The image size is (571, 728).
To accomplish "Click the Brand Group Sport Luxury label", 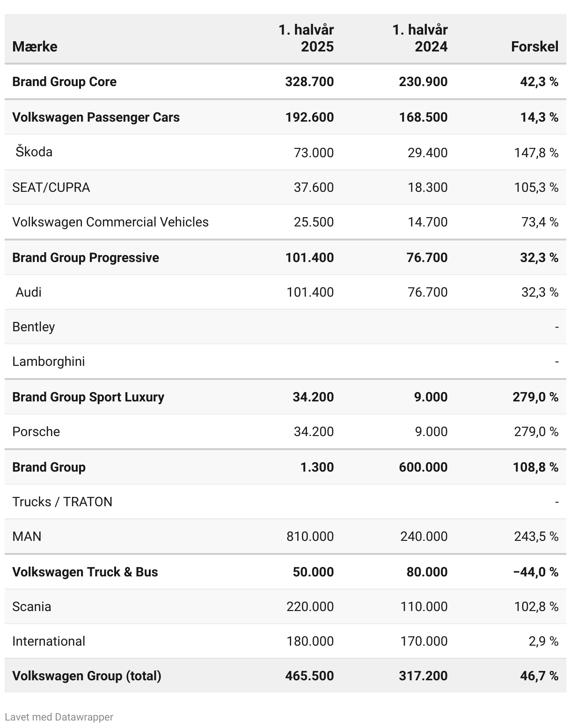I will (88, 397).
